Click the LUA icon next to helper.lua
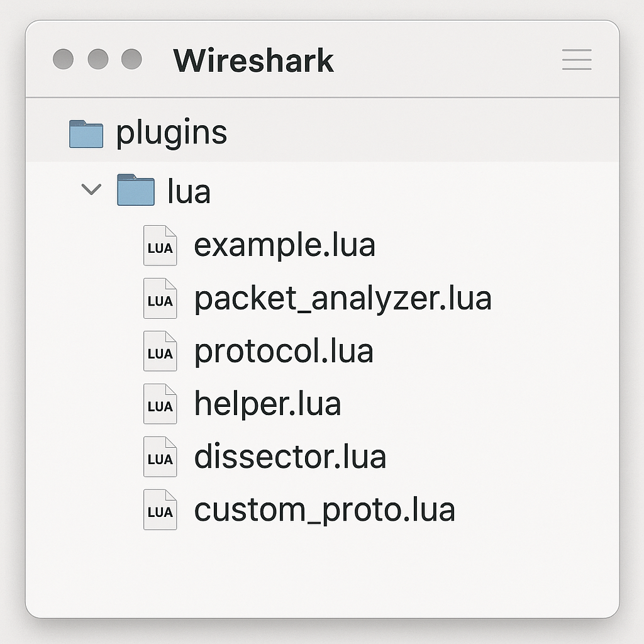This screenshot has height=644, width=644. (x=160, y=404)
